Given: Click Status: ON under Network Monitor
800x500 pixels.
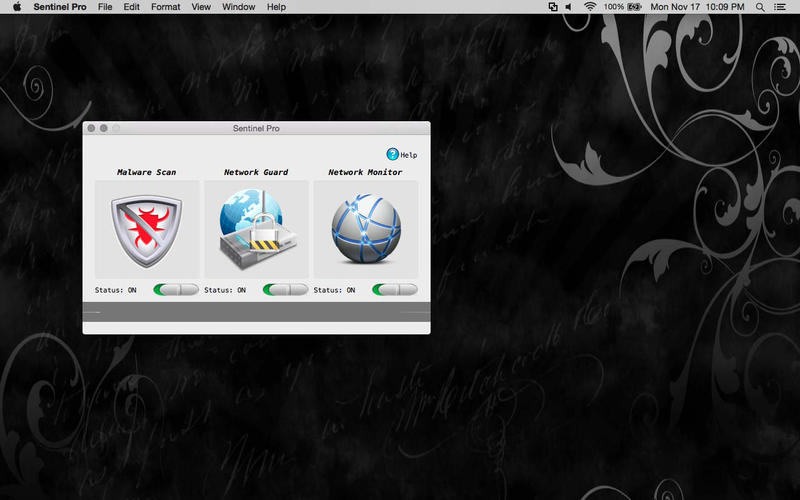Looking at the screenshot, I should point(334,290).
